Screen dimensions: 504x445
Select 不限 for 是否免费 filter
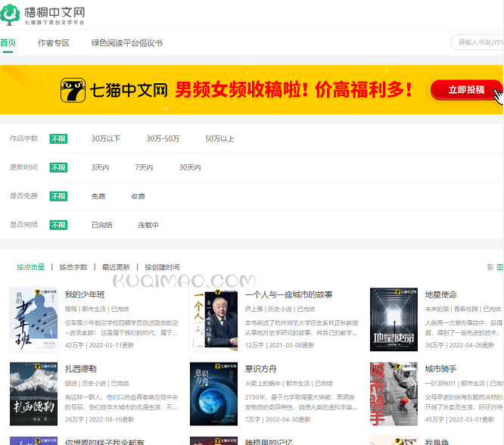click(x=58, y=196)
